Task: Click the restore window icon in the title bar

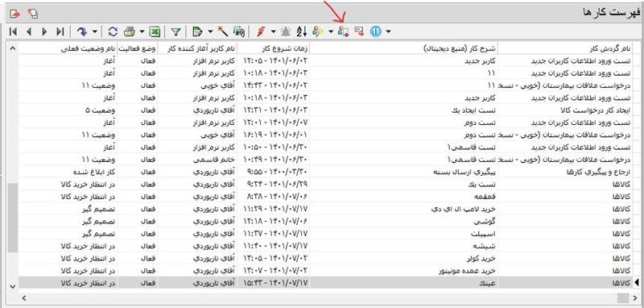Action: pos(33,14)
